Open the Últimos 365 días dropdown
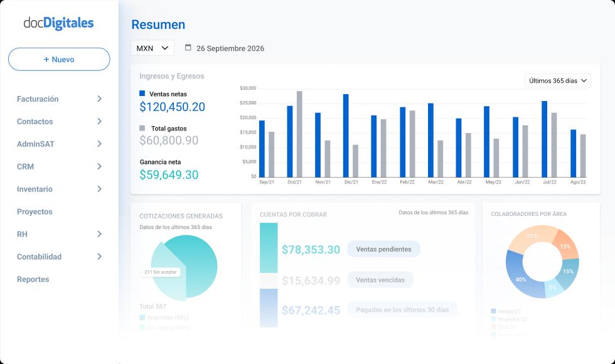 tap(558, 80)
